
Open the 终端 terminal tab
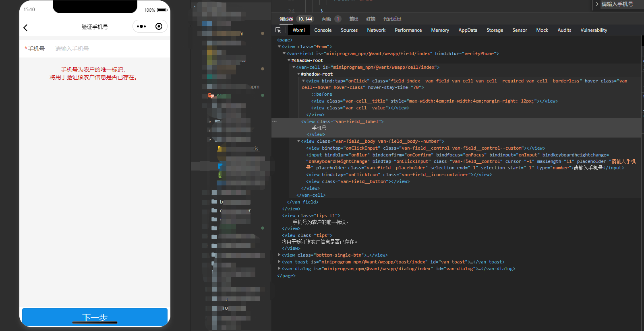click(x=371, y=19)
